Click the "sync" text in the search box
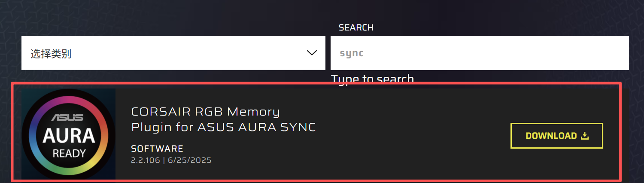The width and height of the screenshot is (644, 183). click(352, 54)
